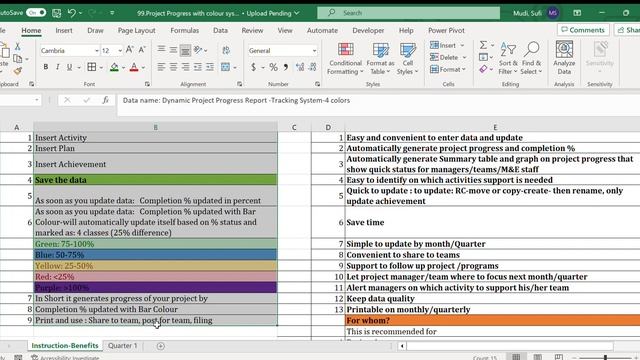
Task: Open Cell Styles gallery
Action: pyautogui.click(x=407, y=59)
